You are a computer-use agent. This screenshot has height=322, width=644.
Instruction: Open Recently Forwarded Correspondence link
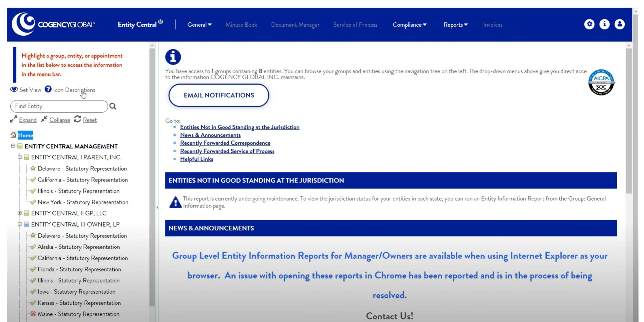(225, 143)
